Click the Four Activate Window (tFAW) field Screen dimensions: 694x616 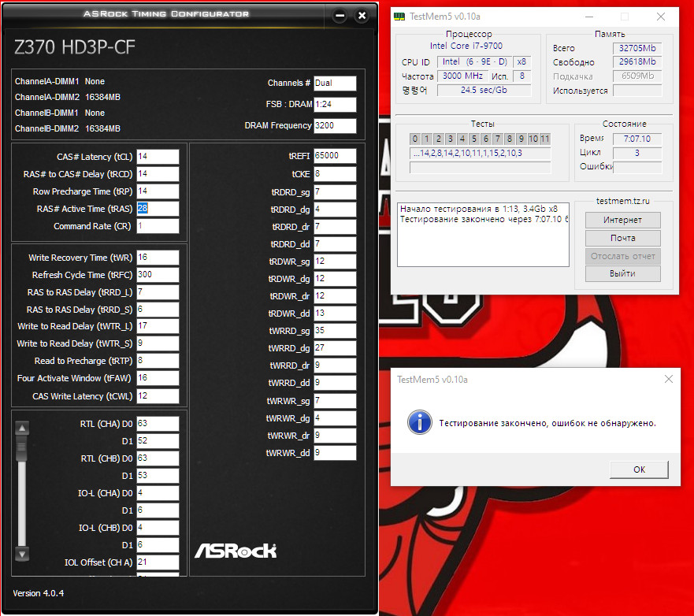pyautogui.click(x=158, y=378)
